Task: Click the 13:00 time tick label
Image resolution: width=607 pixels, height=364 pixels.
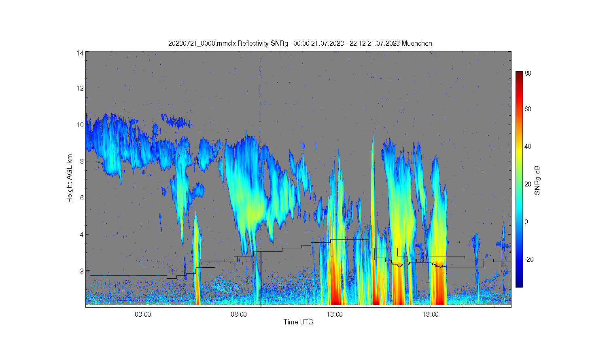Action: coord(335,315)
